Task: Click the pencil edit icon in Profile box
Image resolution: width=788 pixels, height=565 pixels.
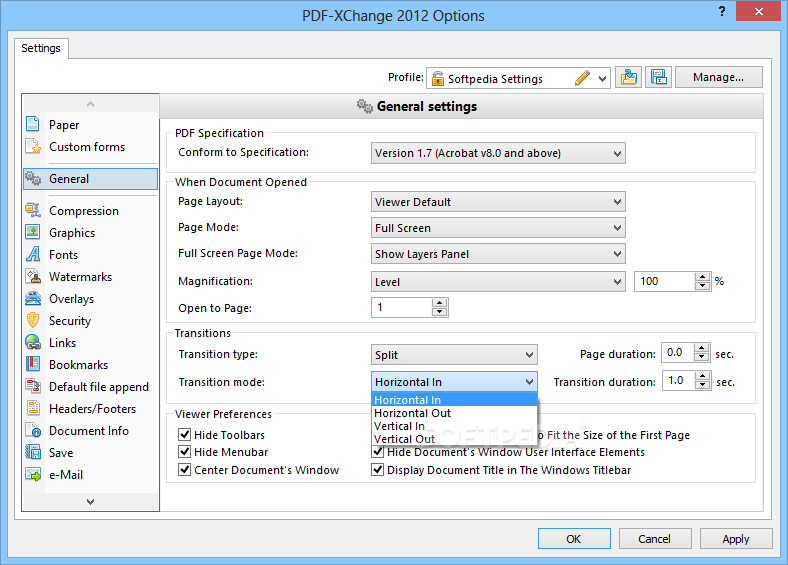Action: click(582, 78)
